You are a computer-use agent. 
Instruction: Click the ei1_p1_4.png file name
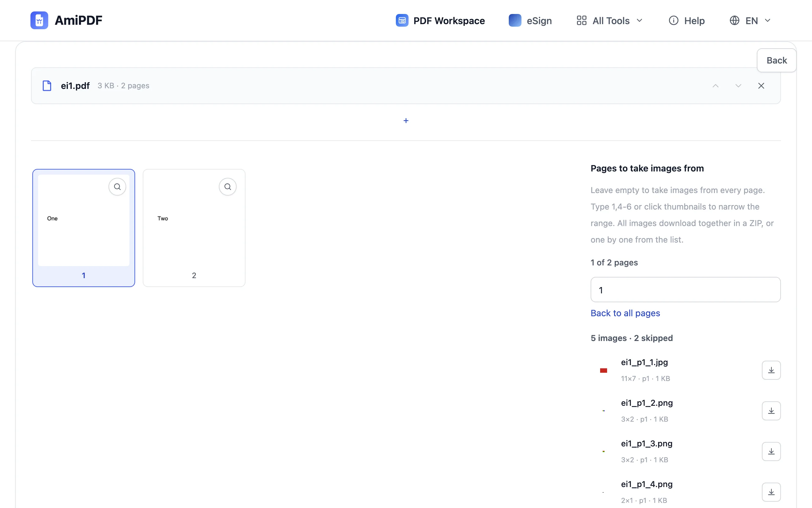point(646,484)
